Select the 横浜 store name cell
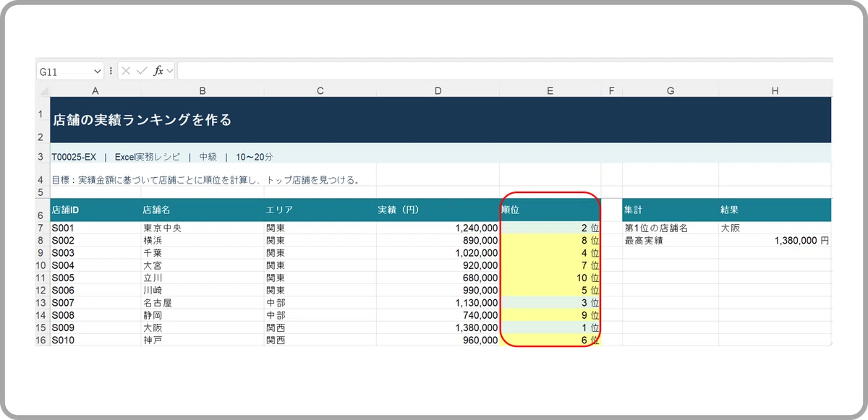 (x=203, y=240)
